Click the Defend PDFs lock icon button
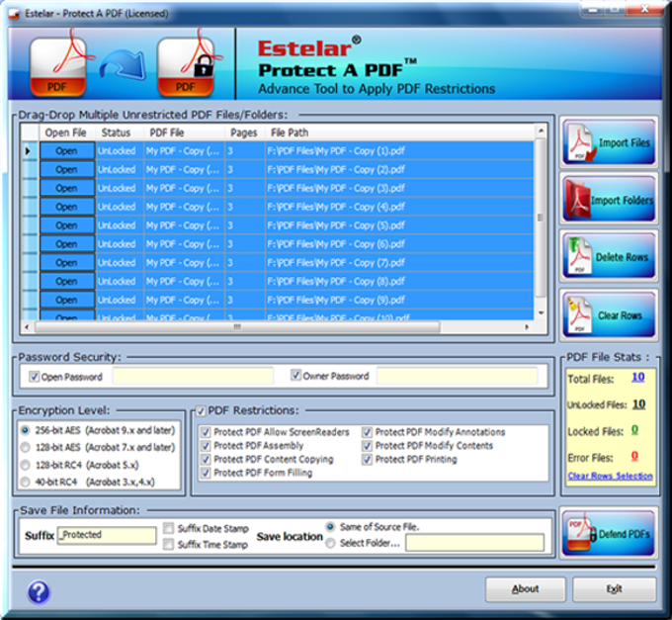The image size is (672, 620). point(609,534)
